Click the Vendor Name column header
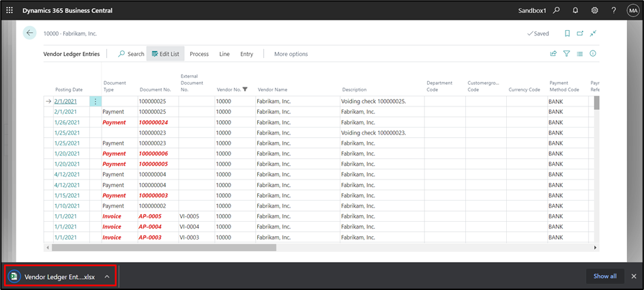 (272, 89)
